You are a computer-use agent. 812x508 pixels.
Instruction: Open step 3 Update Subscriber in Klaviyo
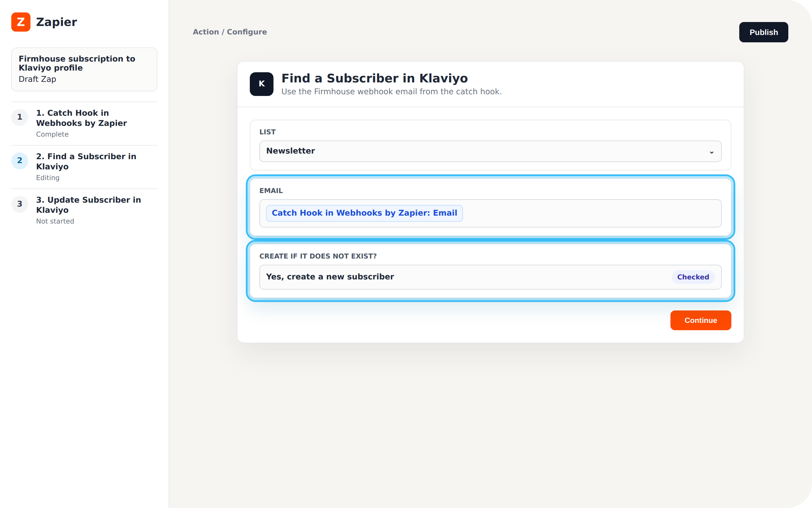(84, 210)
